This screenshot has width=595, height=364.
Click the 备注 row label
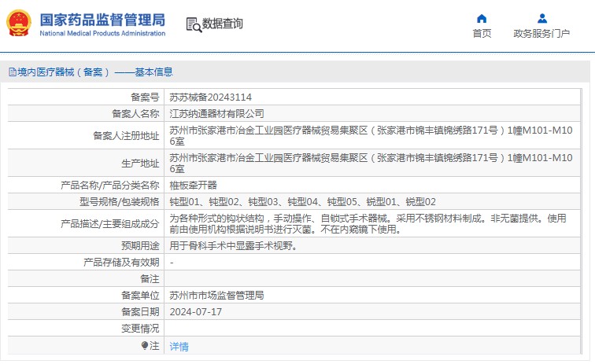(150, 279)
